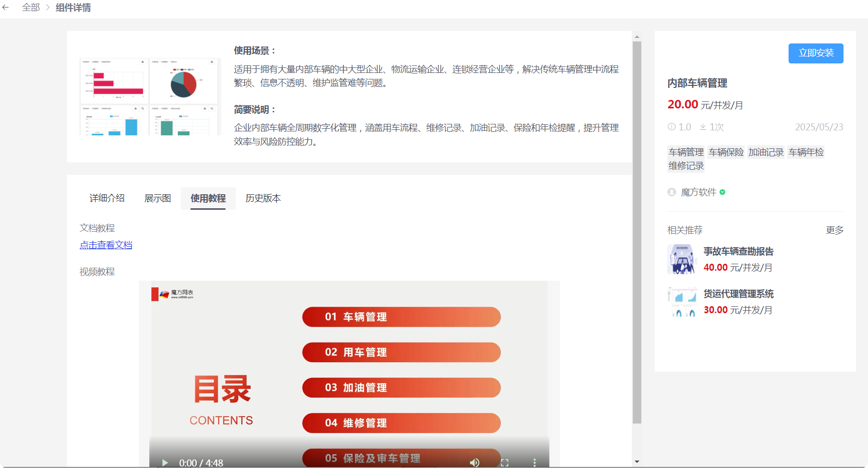This screenshot has height=468, width=868.
Task: Click the 0:00 / 4:48 video time display
Action: coord(201,463)
